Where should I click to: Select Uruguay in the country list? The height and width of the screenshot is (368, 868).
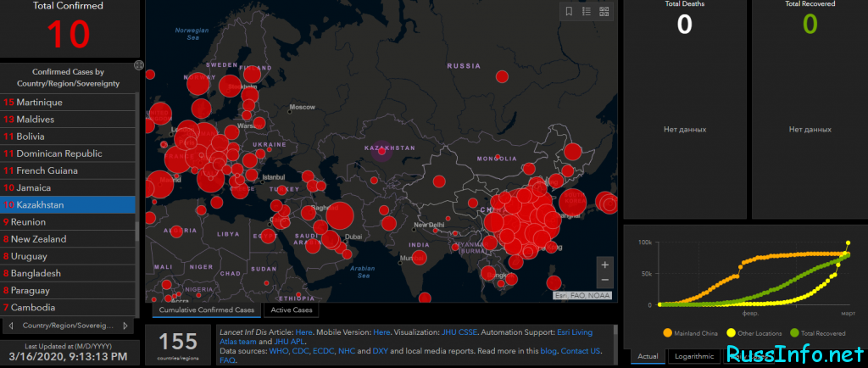(68, 257)
